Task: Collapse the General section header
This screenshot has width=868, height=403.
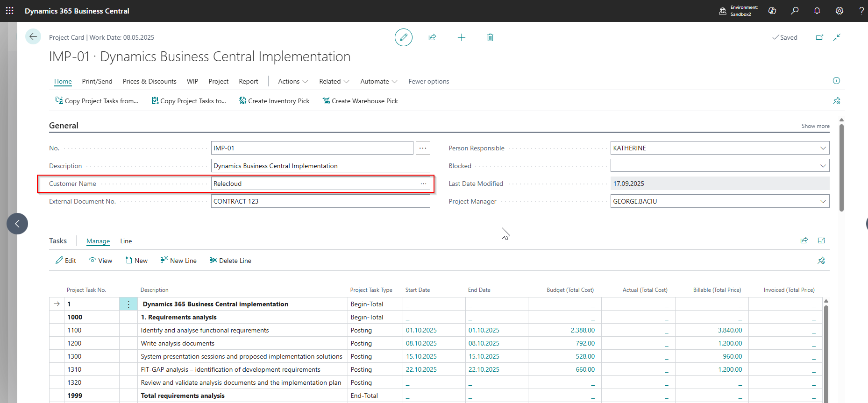Action: pyautogui.click(x=64, y=126)
